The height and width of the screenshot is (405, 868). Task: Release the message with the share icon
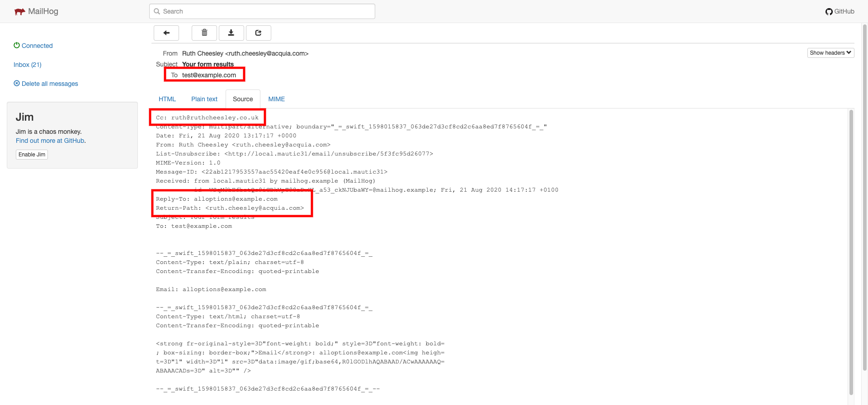coord(258,33)
